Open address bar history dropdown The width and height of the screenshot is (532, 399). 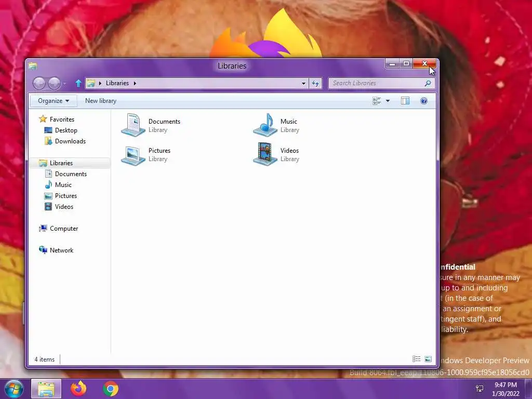(x=303, y=83)
